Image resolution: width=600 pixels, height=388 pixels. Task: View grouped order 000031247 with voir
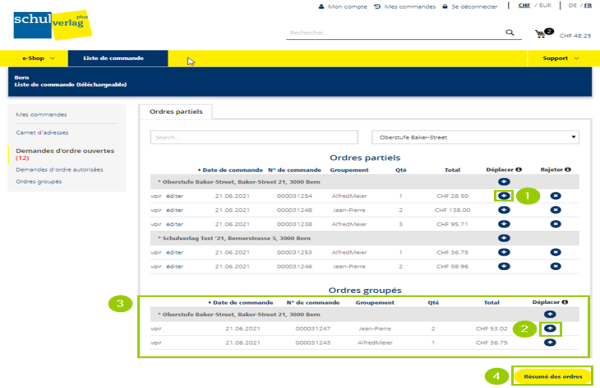156,329
